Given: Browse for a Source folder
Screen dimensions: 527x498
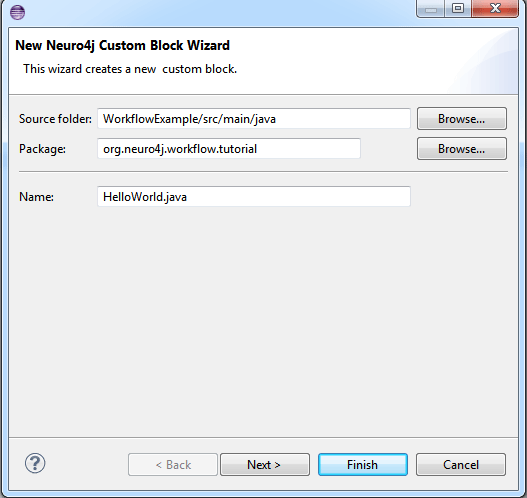Looking at the screenshot, I should [461, 119].
